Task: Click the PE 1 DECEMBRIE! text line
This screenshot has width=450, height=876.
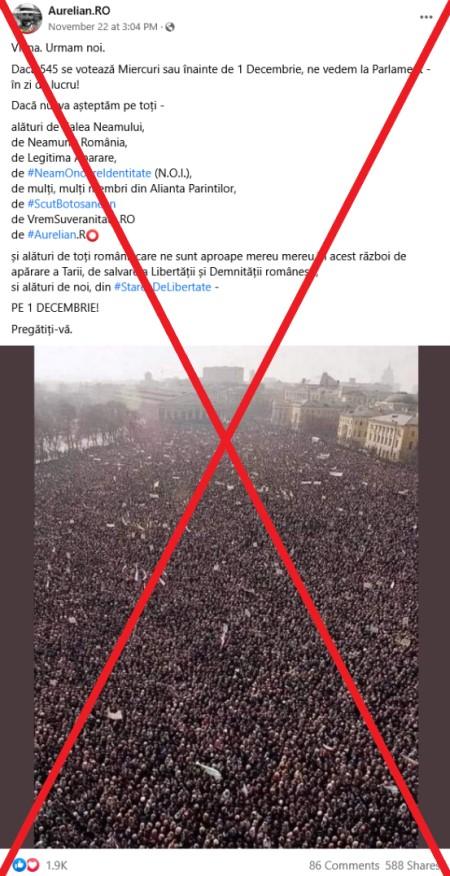Action: tap(55, 307)
